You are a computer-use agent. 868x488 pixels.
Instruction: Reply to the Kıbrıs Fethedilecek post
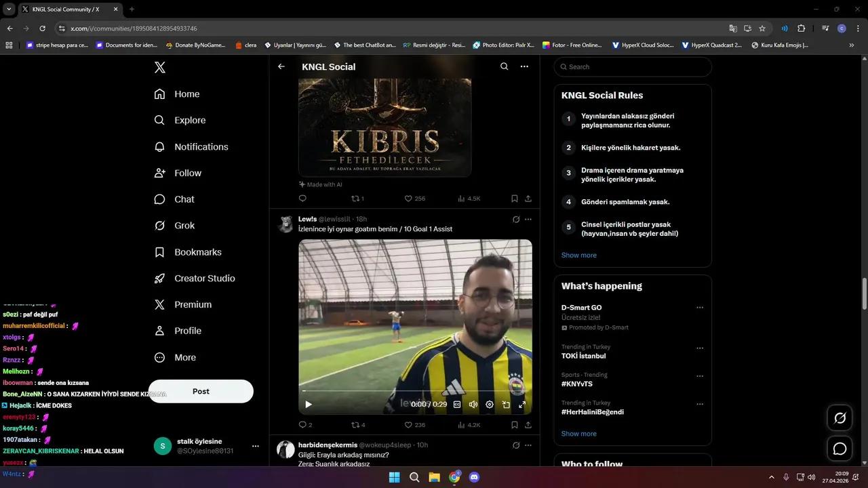(302, 199)
